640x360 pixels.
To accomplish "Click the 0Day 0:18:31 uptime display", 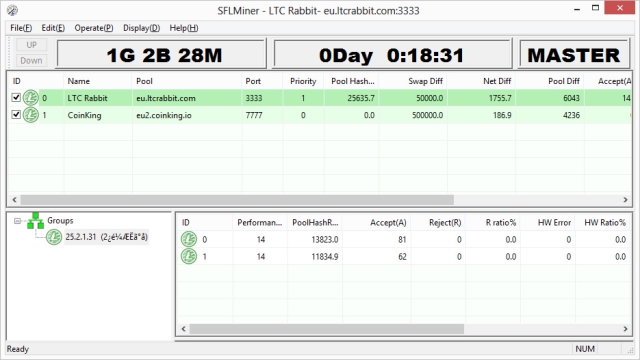I will [392, 55].
